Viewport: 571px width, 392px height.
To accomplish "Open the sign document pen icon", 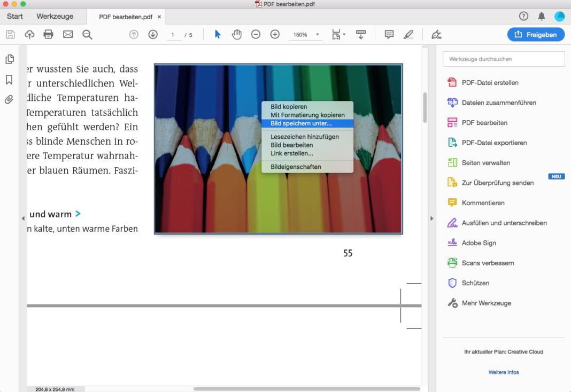I will pyautogui.click(x=436, y=35).
